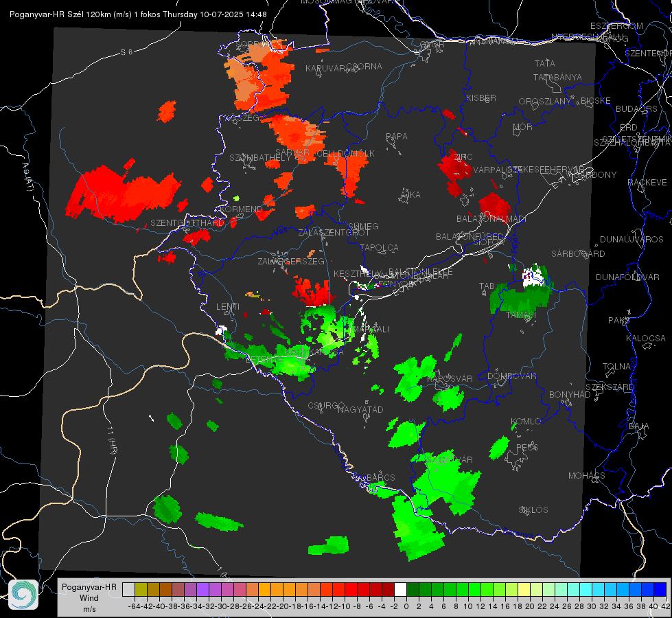Choose the yellow swatch between 18 and 20

pyautogui.click(x=524, y=589)
